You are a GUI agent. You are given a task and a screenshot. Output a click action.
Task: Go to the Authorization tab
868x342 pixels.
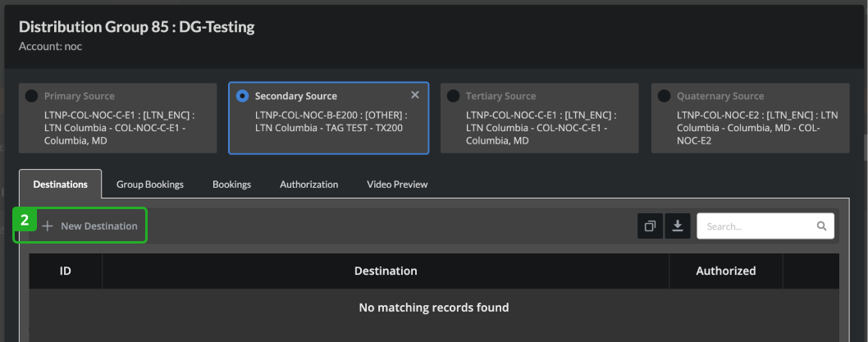(309, 185)
